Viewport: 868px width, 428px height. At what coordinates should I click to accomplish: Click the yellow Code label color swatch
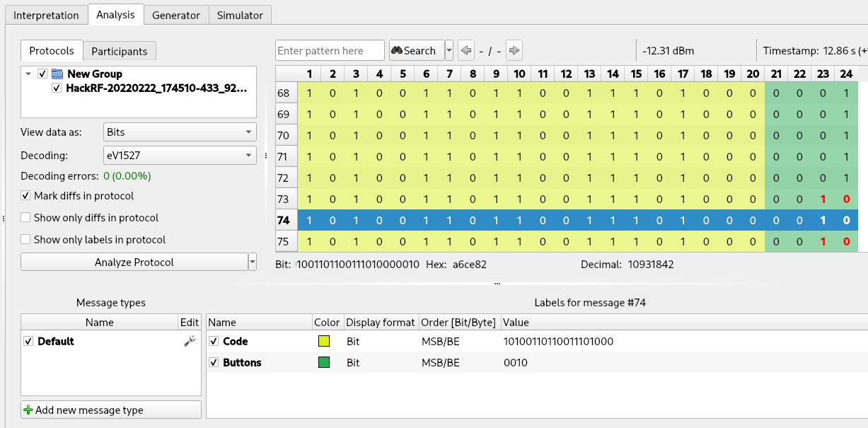click(324, 342)
